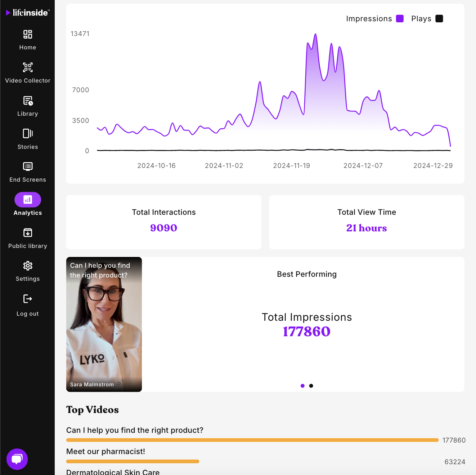Click the 2024-12-07 axis label

tap(363, 166)
